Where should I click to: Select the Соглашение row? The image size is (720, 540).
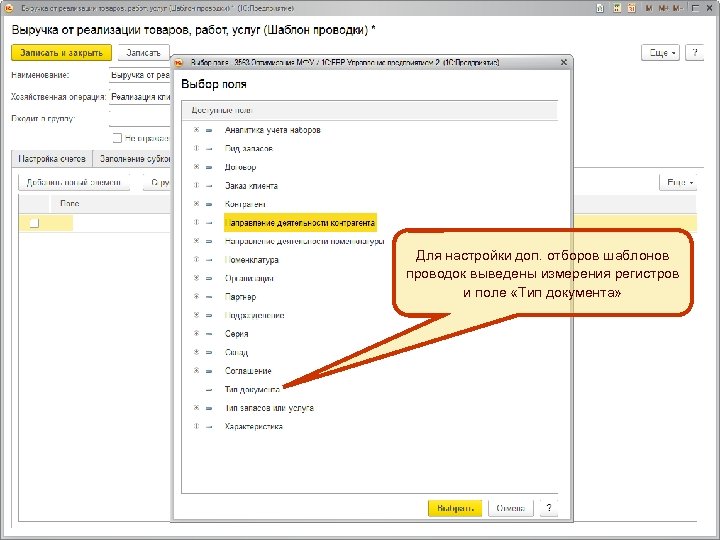coord(248,371)
